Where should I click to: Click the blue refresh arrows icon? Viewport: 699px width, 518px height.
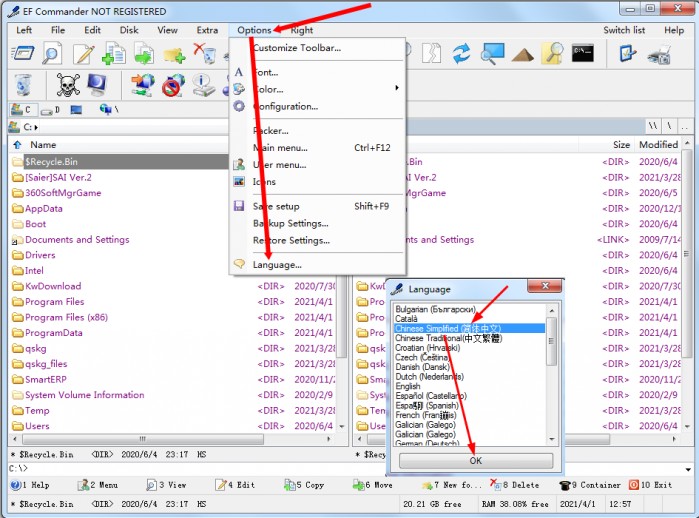[x=461, y=54]
